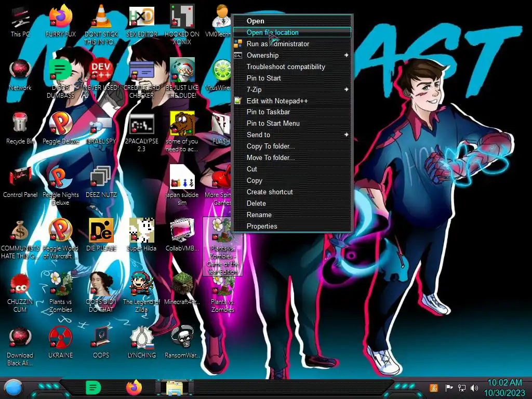
Task: Open the taskbar clock showing 10:02 AM
Action: (504, 388)
